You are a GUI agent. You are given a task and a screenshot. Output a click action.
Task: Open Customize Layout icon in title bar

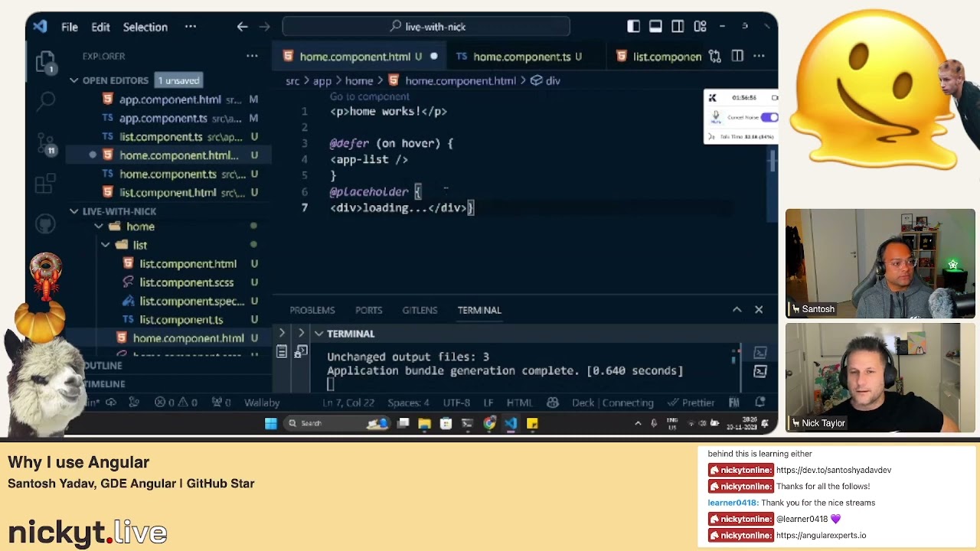(x=700, y=26)
